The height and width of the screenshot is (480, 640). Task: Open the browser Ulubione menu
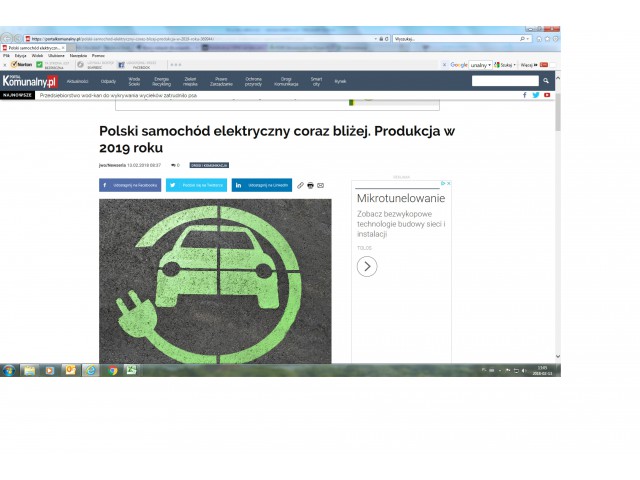click(56, 55)
